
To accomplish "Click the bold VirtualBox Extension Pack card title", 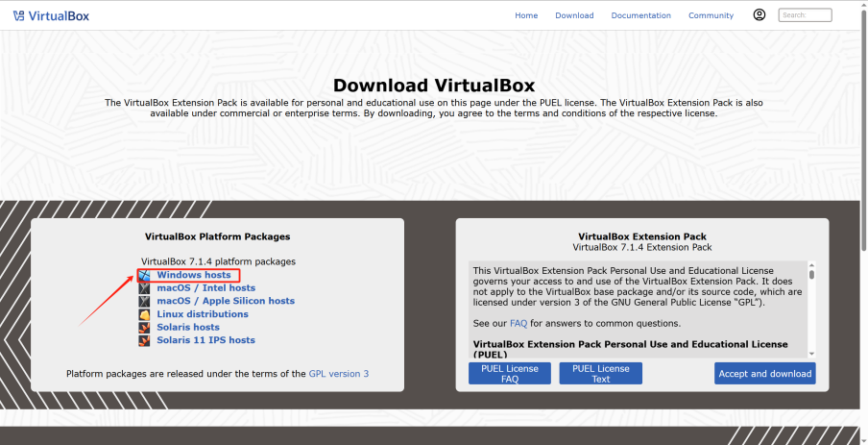I will click(x=642, y=236).
